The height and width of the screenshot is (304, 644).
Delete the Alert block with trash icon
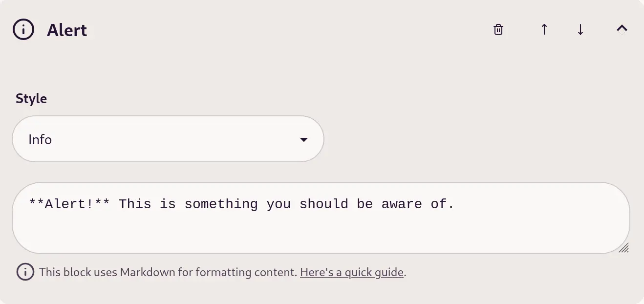(x=498, y=30)
